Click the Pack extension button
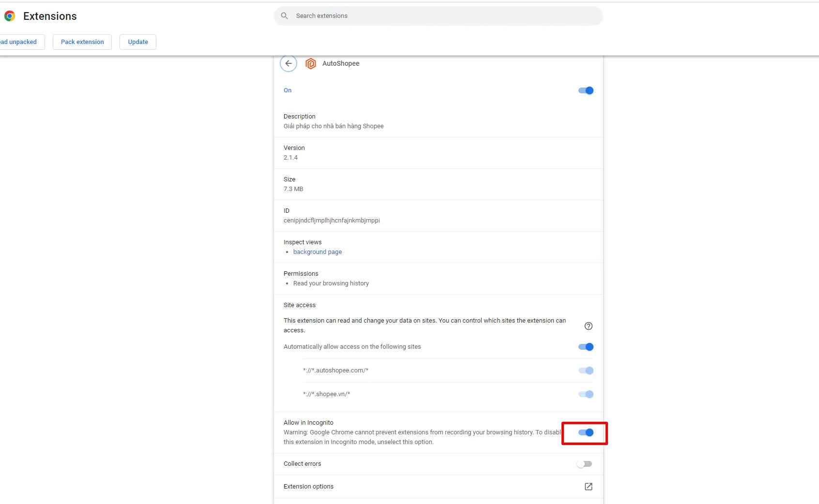Image resolution: width=819 pixels, height=504 pixels. tap(82, 42)
